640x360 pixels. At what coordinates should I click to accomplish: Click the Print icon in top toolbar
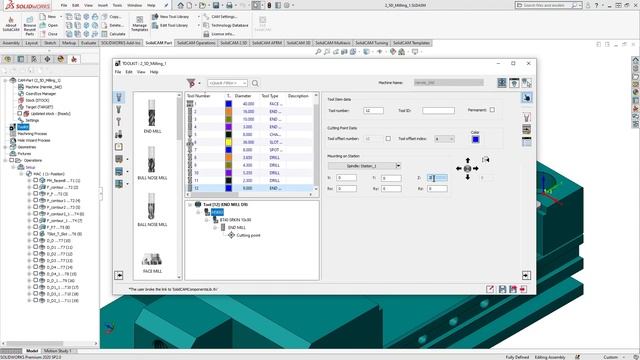[229, 5]
